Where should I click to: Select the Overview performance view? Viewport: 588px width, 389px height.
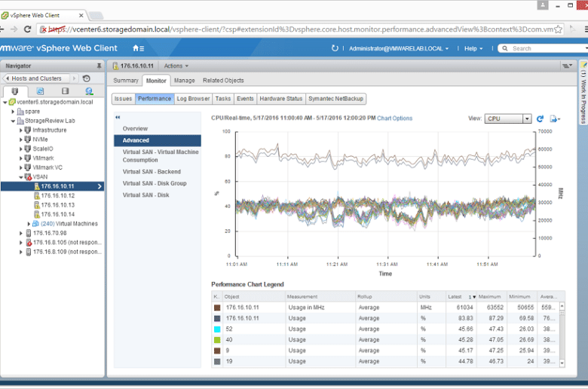135,129
